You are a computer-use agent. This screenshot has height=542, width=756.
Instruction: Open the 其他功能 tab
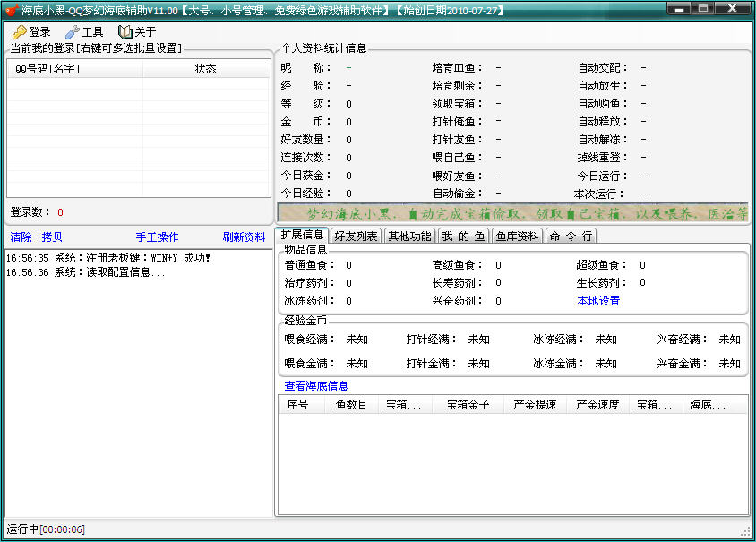[x=409, y=237]
